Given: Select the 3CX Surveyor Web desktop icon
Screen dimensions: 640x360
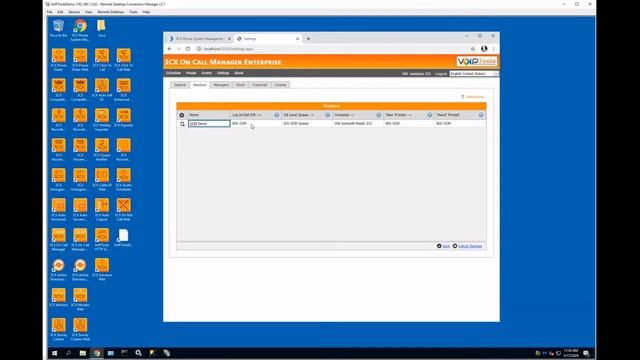Looking at the screenshot, I should [x=102, y=269].
